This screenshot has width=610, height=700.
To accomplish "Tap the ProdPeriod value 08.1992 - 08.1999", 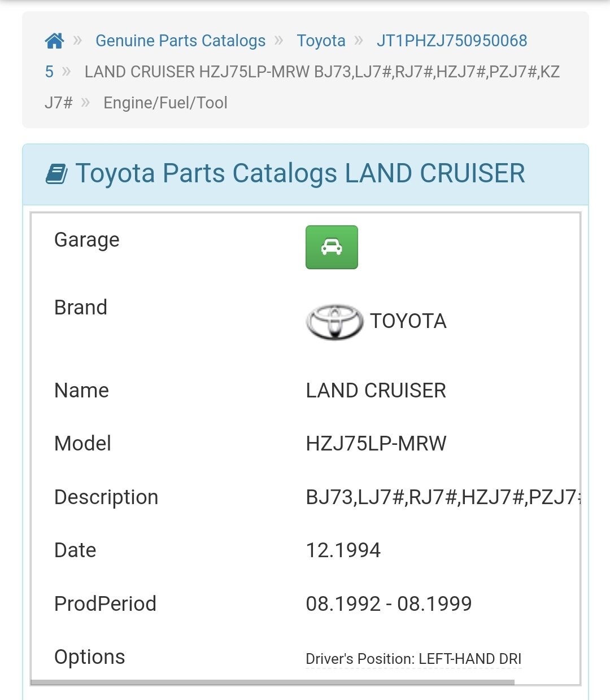I will click(389, 604).
